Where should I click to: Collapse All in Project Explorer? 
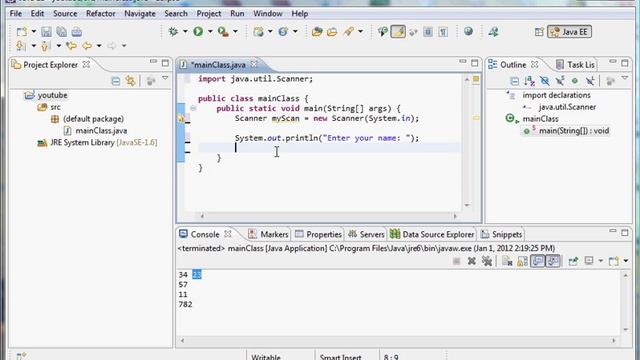(x=116, y=81)
